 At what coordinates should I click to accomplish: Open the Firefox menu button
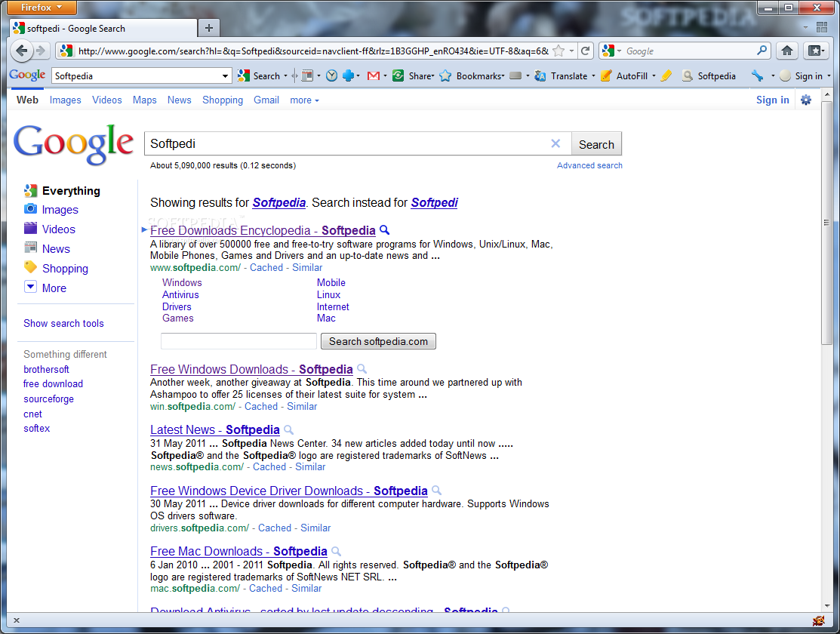point(42,8)
